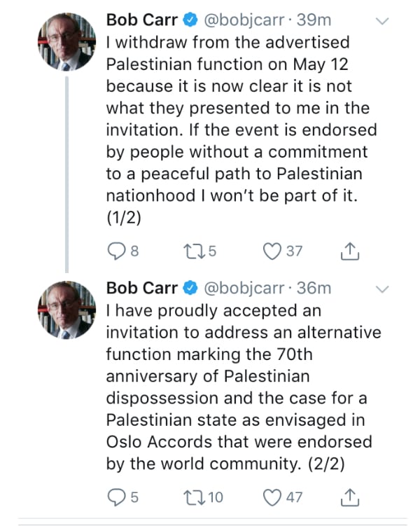
Task: Open the tweet text about withdrawing from function
Action: [x=238, y=130]
